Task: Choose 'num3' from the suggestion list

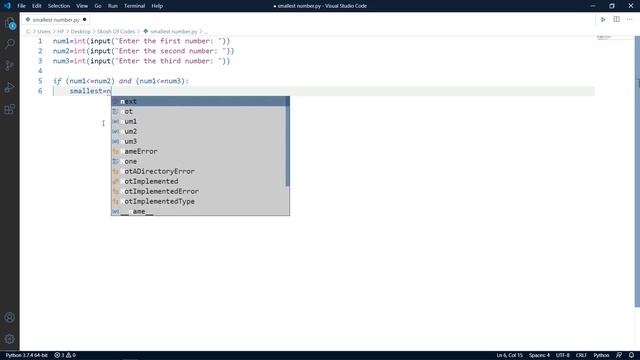Action: pos(198,141)
